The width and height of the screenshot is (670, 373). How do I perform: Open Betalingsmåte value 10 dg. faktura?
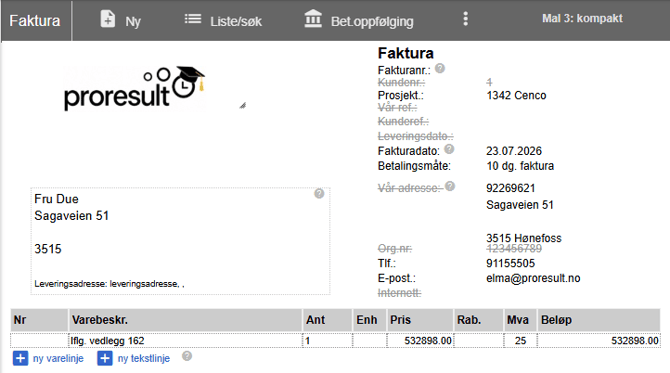(520, 166)
